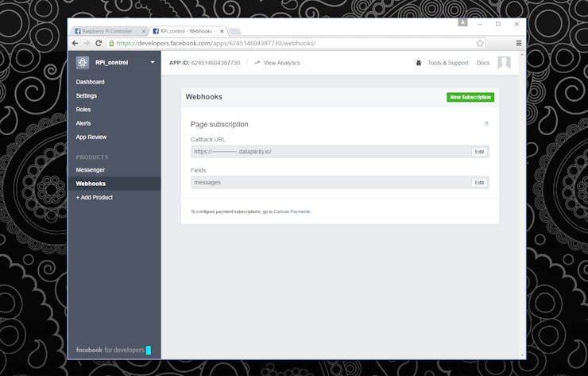The height and width of the screenshot is (376, 588).
Task: Click the New Subscription button
Action: click(470, 97)
